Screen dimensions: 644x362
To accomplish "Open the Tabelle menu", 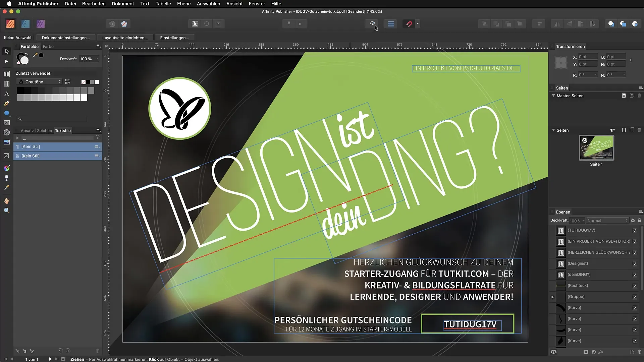I will [163, 4].
